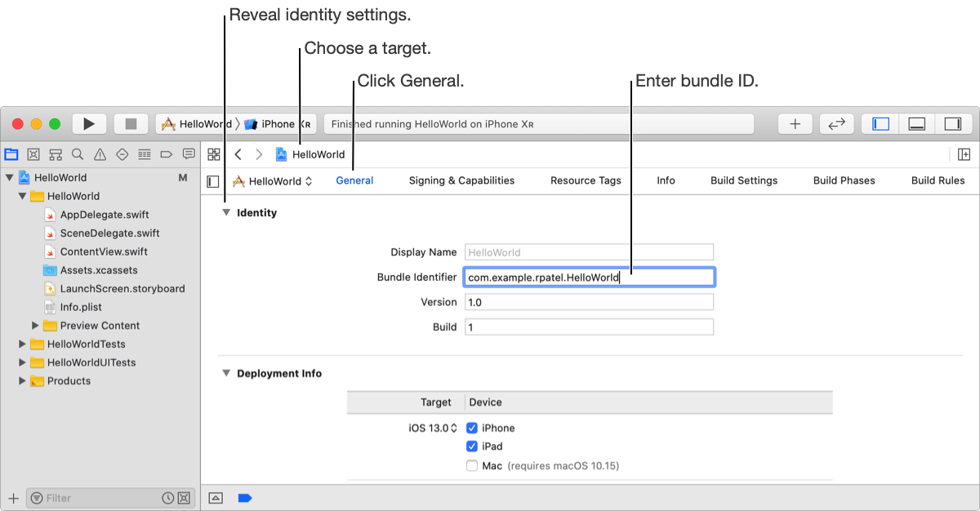Open the code review arrows button
The width and height of the screenshot is (980, 511).
coord(836,124)
